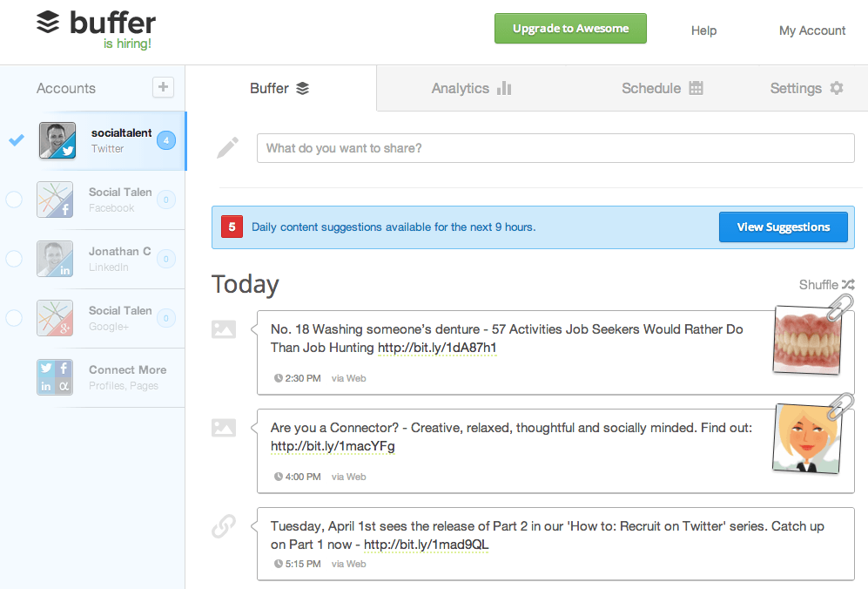The height and width of the screenshot is (589, 868).
Task: Click the red 5 suggestions badge
Action: [232, 227]
